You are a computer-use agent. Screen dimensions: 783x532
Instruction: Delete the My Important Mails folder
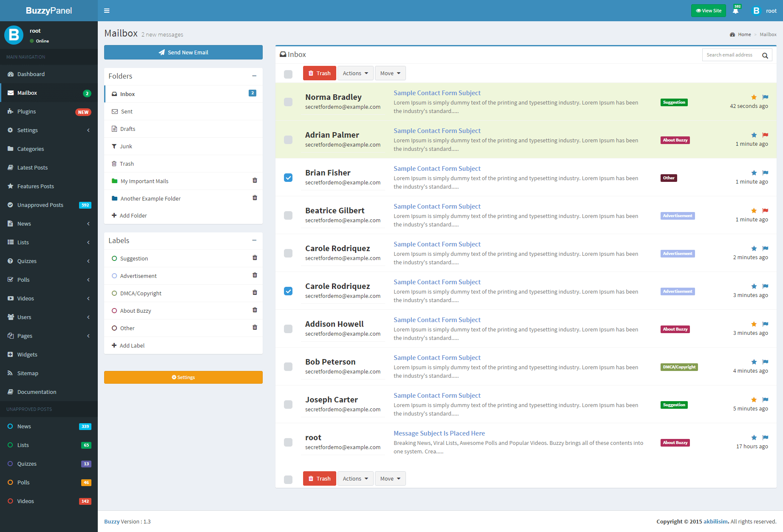pos(255,180)
